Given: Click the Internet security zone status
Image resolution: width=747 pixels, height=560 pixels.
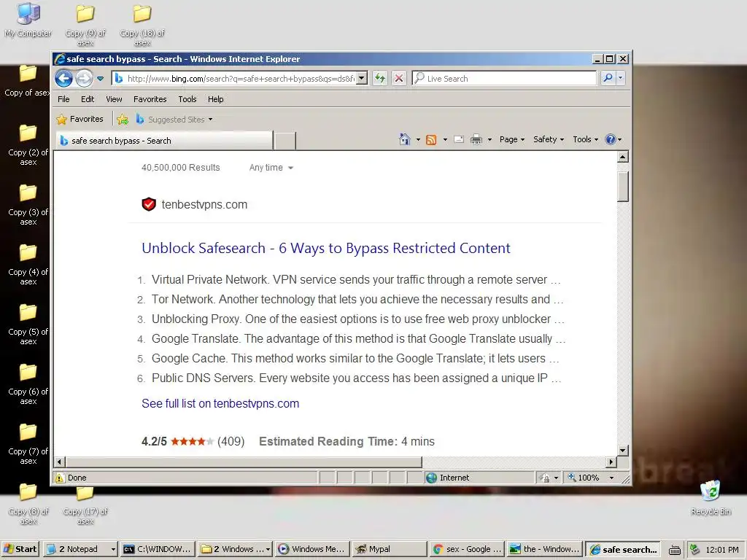Looking at the screenshot, I should click(448, 478).
